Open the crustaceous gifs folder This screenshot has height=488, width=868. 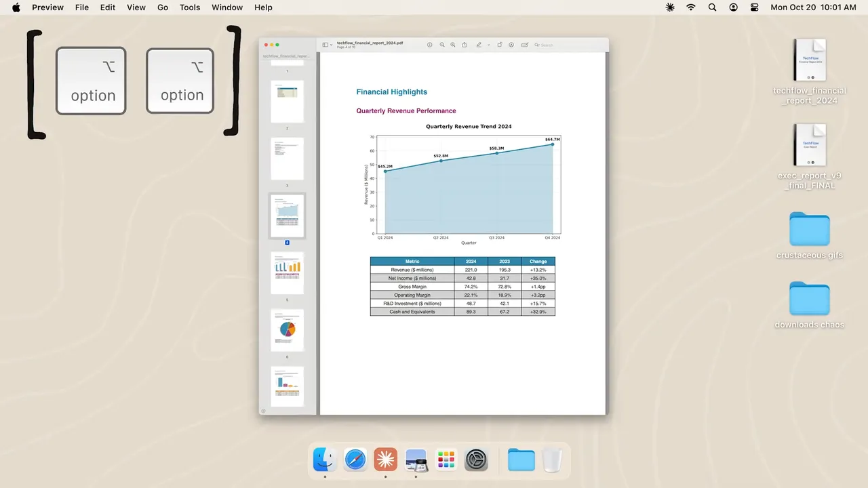(810, 230)
